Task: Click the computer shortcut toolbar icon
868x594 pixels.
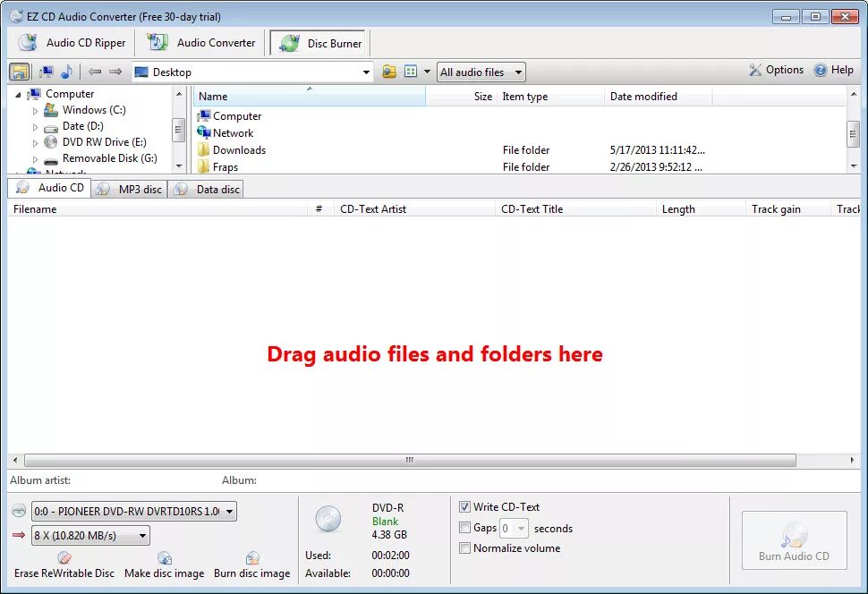Action: tap(46, 72)
